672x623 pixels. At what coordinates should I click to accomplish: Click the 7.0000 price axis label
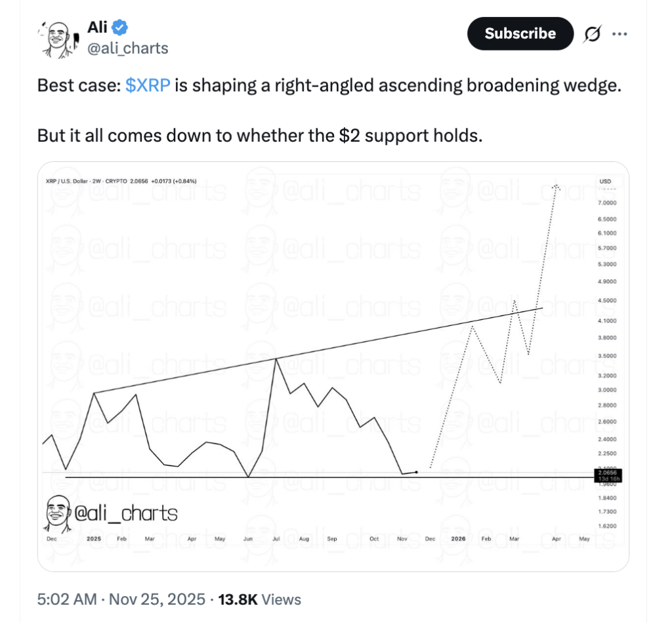pyautogui.click(x=608, y=203)
